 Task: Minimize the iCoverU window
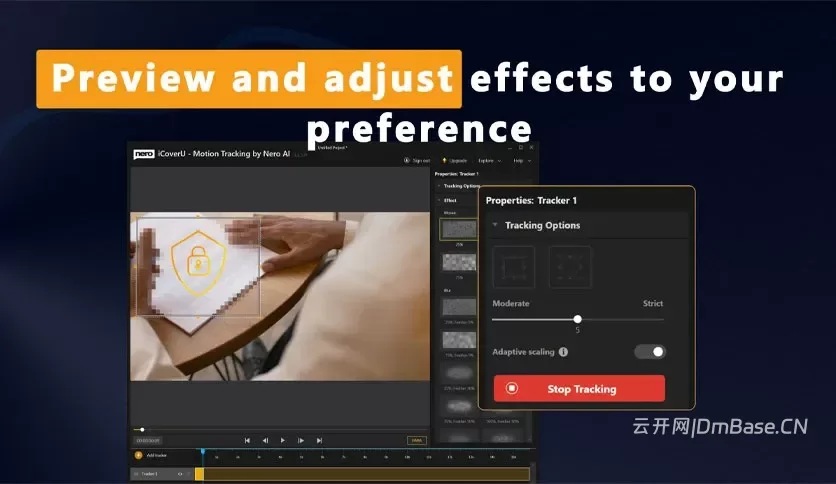coord(510,148)
